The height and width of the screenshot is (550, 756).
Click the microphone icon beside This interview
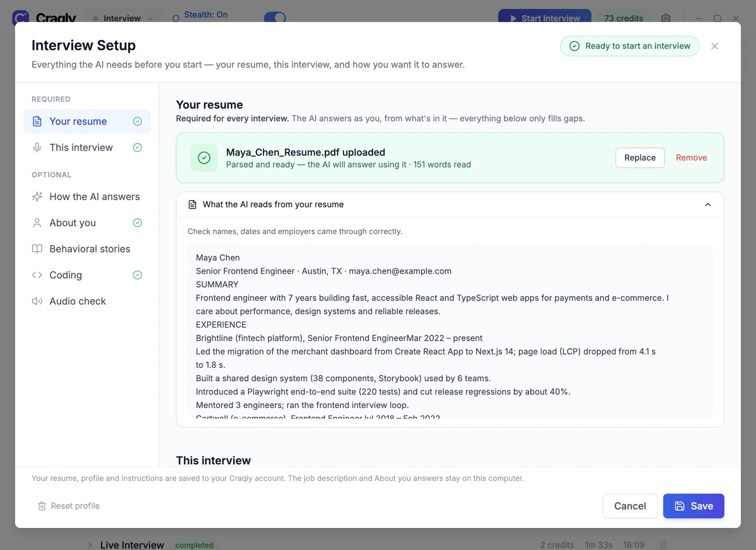point(37,147)
